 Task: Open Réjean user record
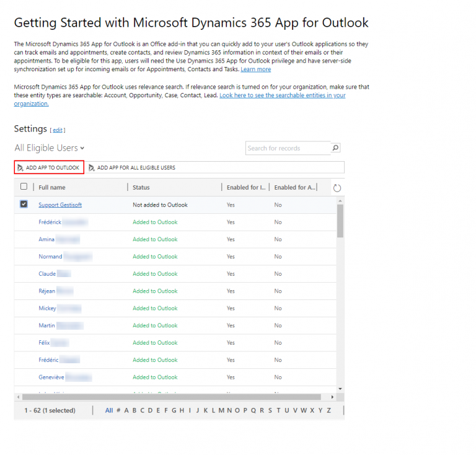pyautogui.click(x=46, y=291)
